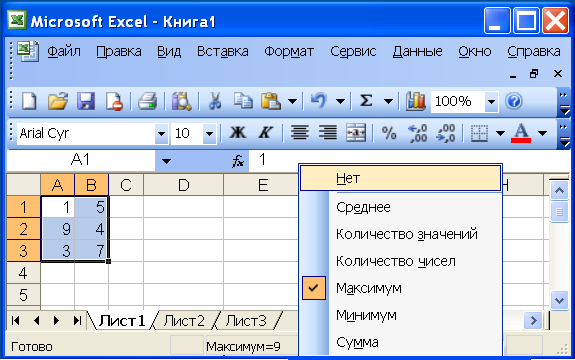Go to last sheet navigation arrow

(x=77, y=321)
